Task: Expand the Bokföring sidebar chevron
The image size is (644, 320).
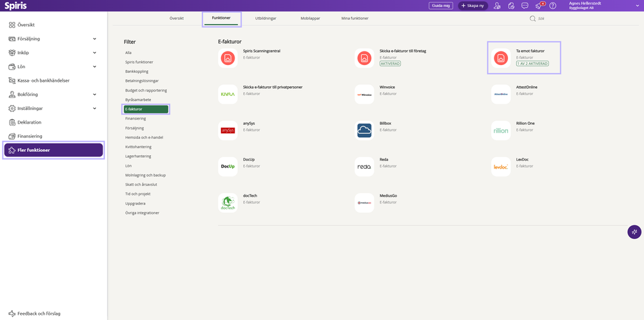Action: [95, 95]
